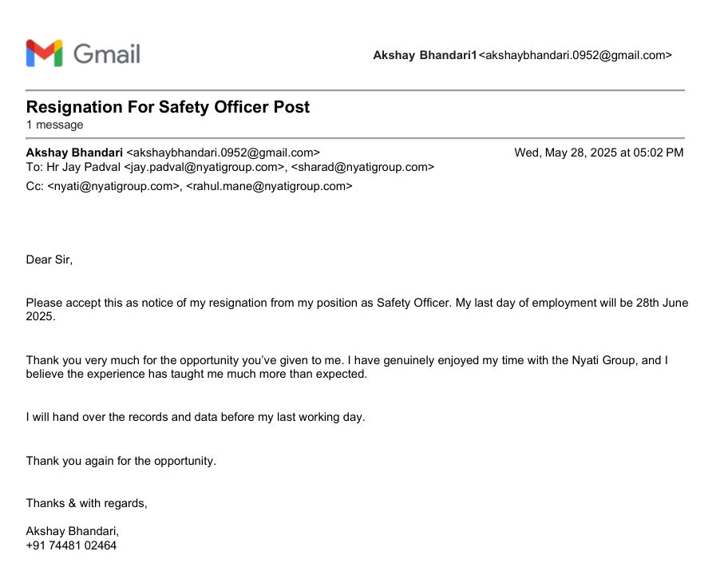Click the Gmail wordmark text
The height and width of the screenshot is (575, 728).
tap(107, 54)
